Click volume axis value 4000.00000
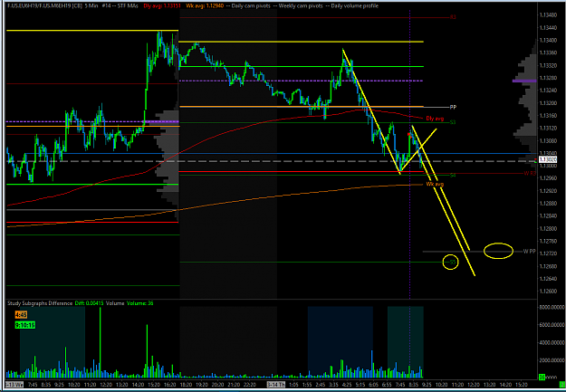The image size is (566, 392). 551,342
